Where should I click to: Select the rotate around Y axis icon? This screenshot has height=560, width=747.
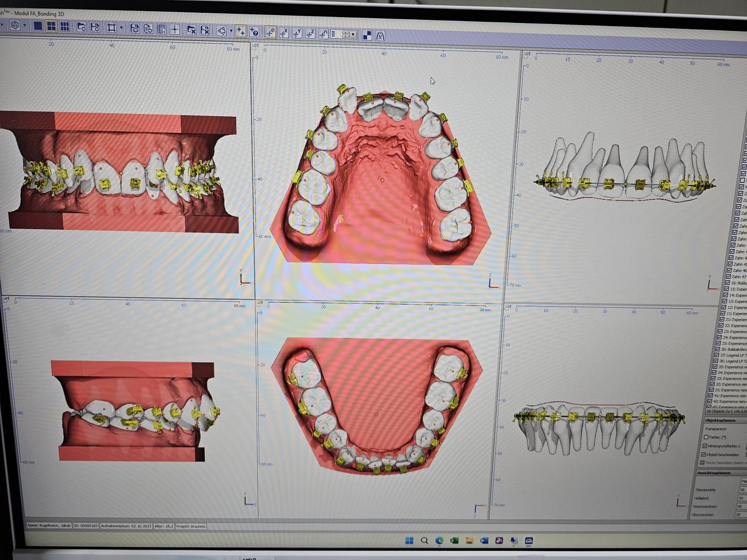pyautogui.click(x=297, y=33)
